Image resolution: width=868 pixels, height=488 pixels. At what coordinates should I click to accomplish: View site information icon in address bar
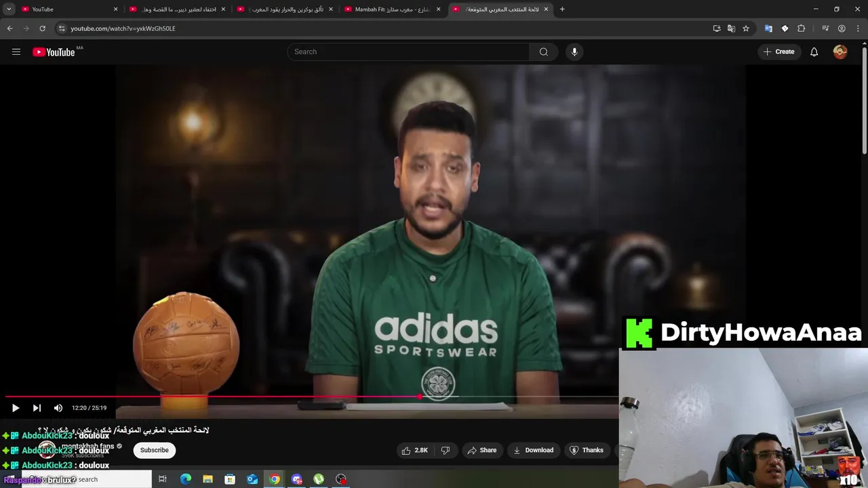(61, 28)
